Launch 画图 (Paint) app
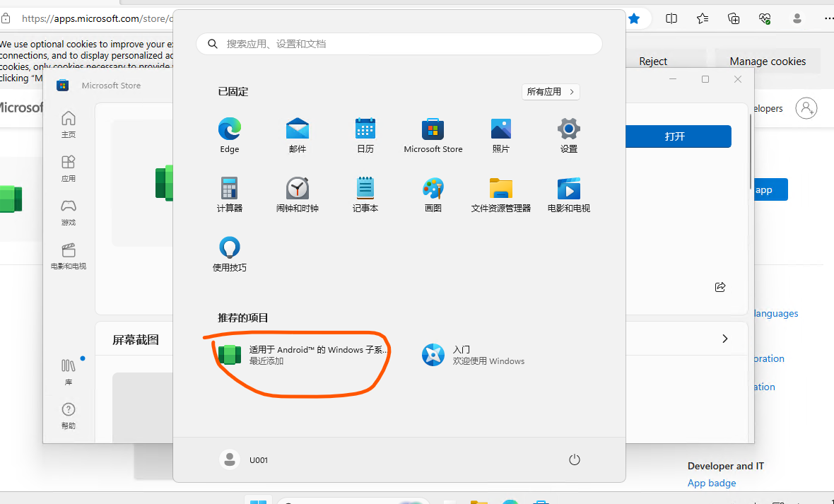 pos(433,195)
